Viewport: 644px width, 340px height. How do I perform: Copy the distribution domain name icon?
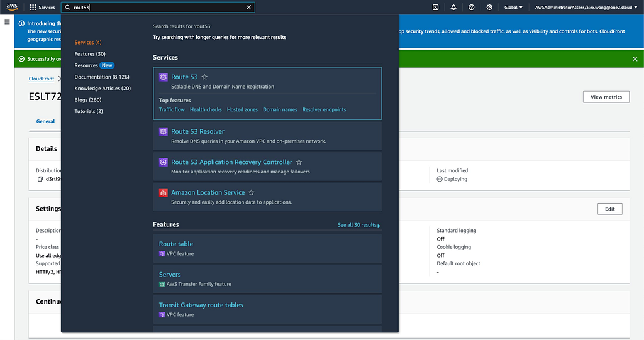40,179
